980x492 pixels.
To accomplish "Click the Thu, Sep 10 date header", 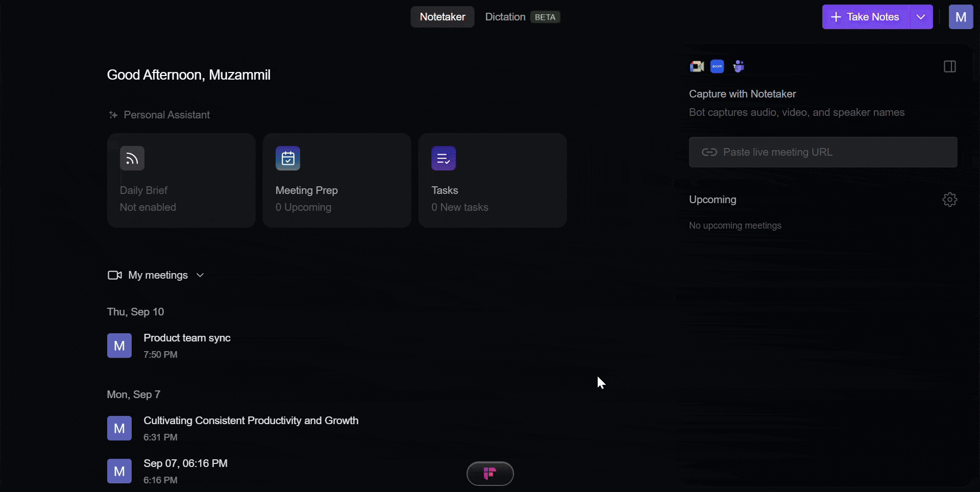I will click(x=135, y=312).
